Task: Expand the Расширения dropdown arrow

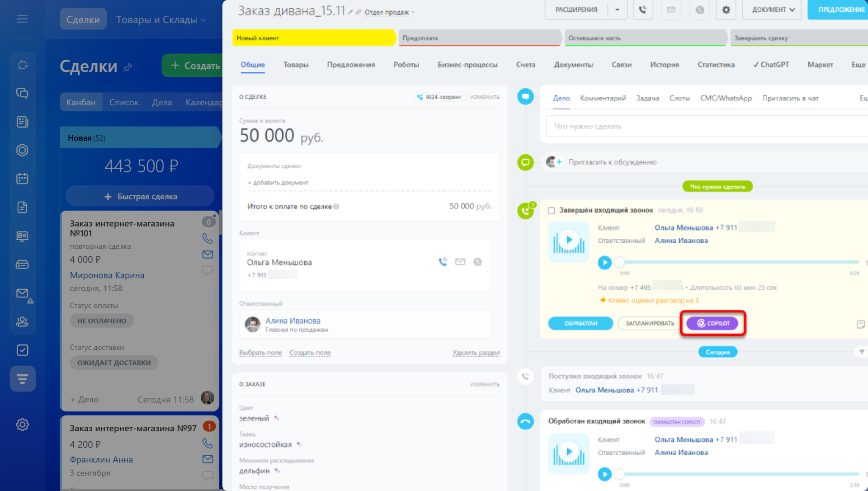Action: coord(617,9)
